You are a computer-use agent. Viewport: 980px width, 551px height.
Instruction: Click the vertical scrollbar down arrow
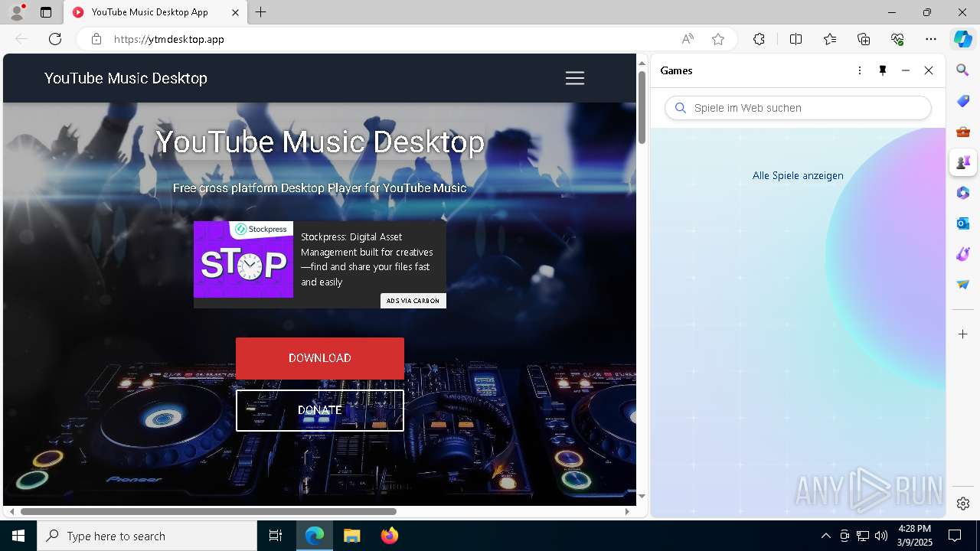pyautogui.click(x=642, y=497)
